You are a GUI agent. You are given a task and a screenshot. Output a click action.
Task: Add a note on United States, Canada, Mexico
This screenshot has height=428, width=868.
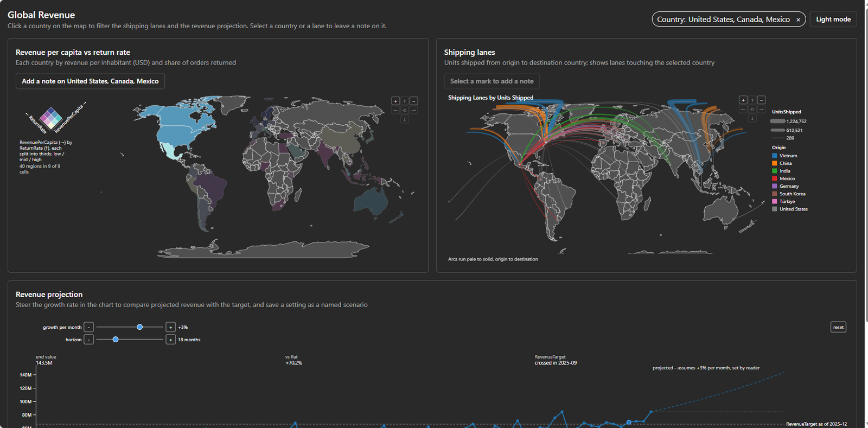click(90, 81)
